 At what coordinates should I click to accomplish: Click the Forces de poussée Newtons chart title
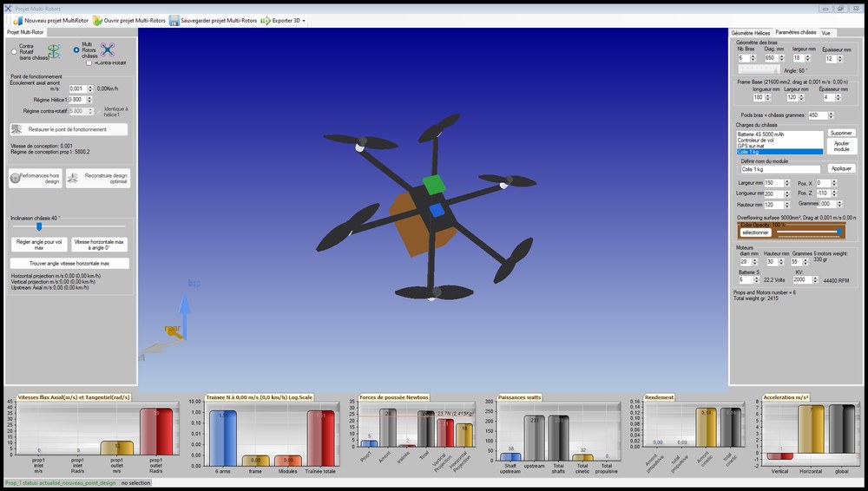[394, 397]
